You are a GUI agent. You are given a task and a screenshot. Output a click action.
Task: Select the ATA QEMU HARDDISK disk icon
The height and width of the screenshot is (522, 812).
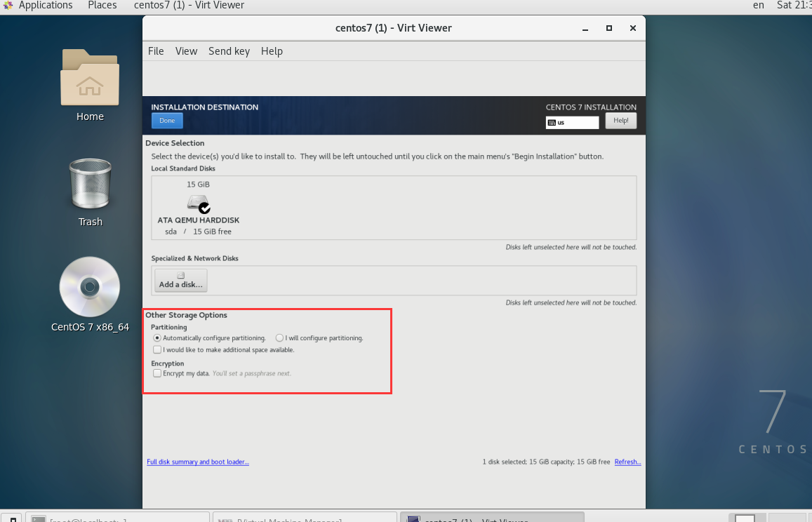coord(199,203)
